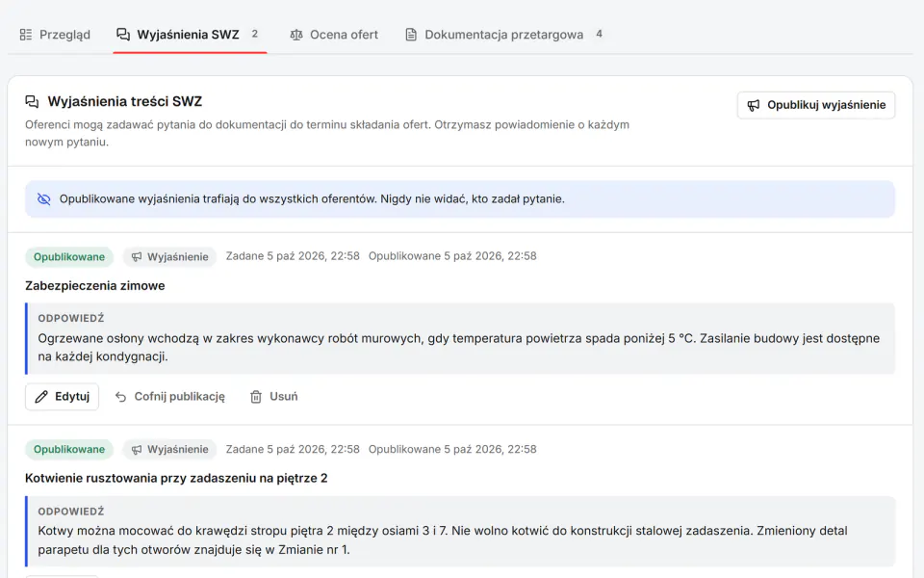Click the count badge 4 next to Dokumentacja przetargowa
Viewport: 924px width, 578px height.
[x=599, y=35]
